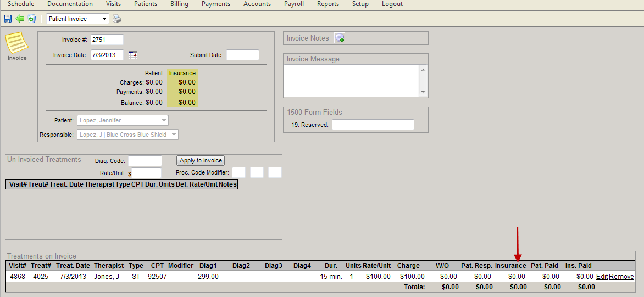Click the Invoice Message scroll down arrow

[424, 92]
